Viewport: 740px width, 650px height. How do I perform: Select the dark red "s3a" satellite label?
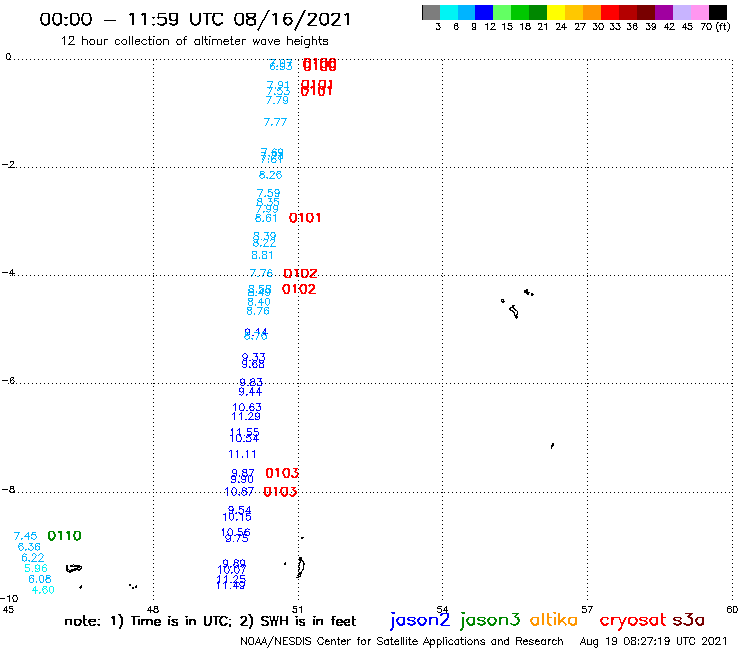(688, 620)
